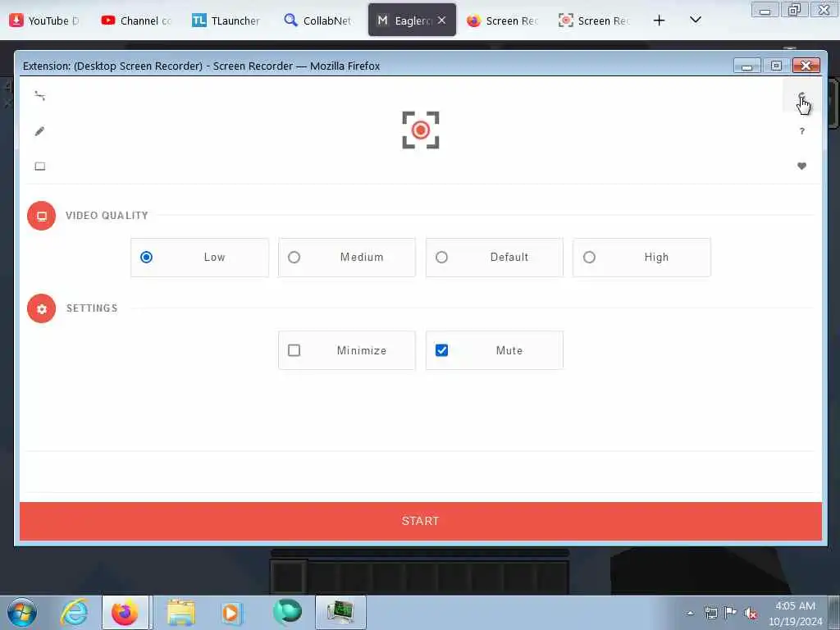Click the heart favorite icon
Screen dimensions: 840x630
coord(801,166)
